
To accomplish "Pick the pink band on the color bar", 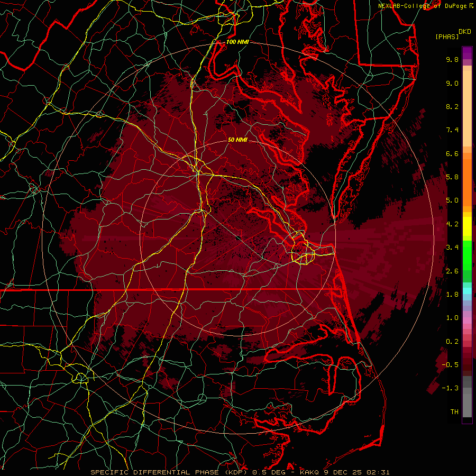I will coord(467,321).
